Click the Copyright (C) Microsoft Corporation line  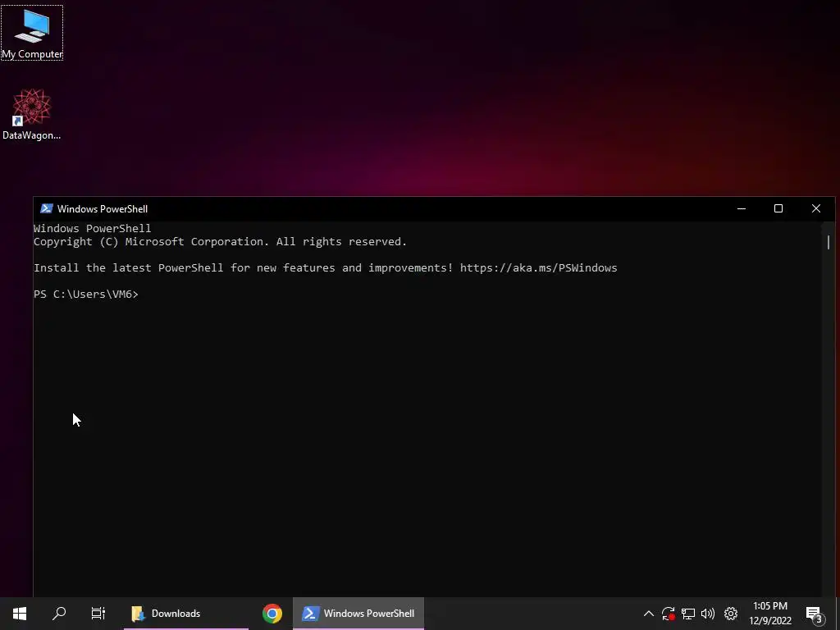pyautogui.click(x=220, y=242)
